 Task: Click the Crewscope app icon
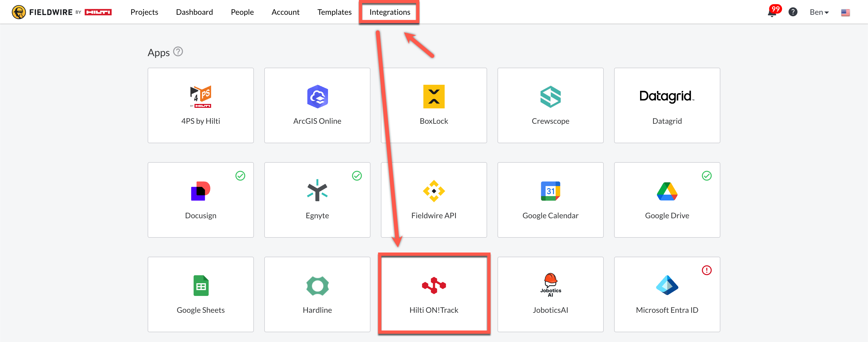[550, 97]
